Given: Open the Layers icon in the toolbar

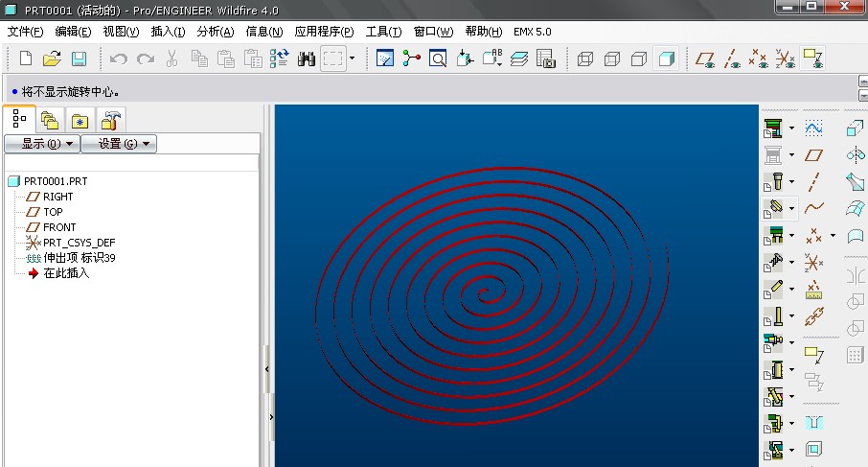Looking at the screenshot, I should click(x=518, y=58).
